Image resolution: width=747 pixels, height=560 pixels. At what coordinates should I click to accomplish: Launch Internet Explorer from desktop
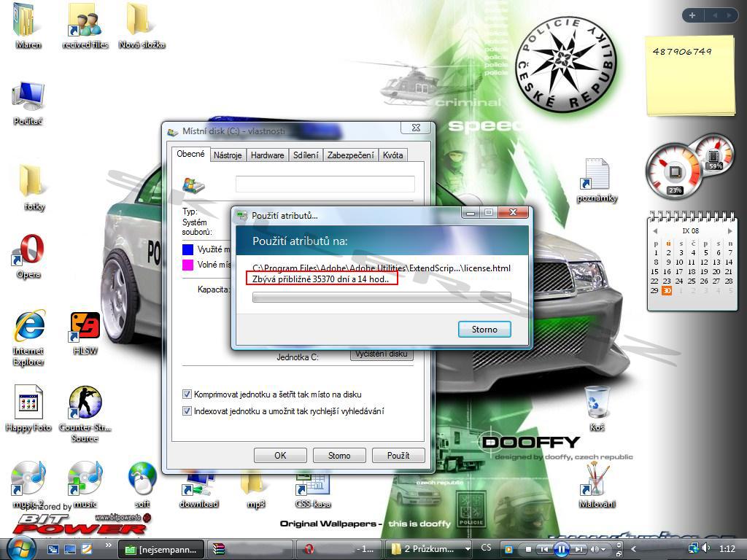tap(28, 338)
